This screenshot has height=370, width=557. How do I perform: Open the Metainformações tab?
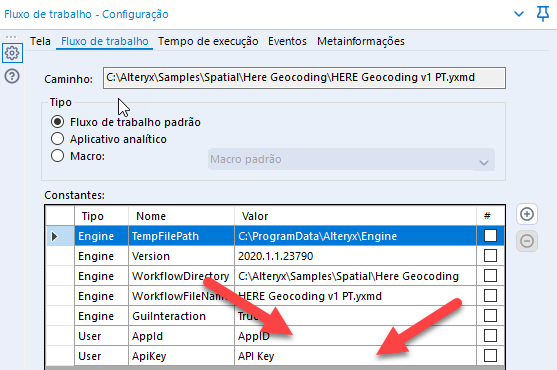point(361,41)
